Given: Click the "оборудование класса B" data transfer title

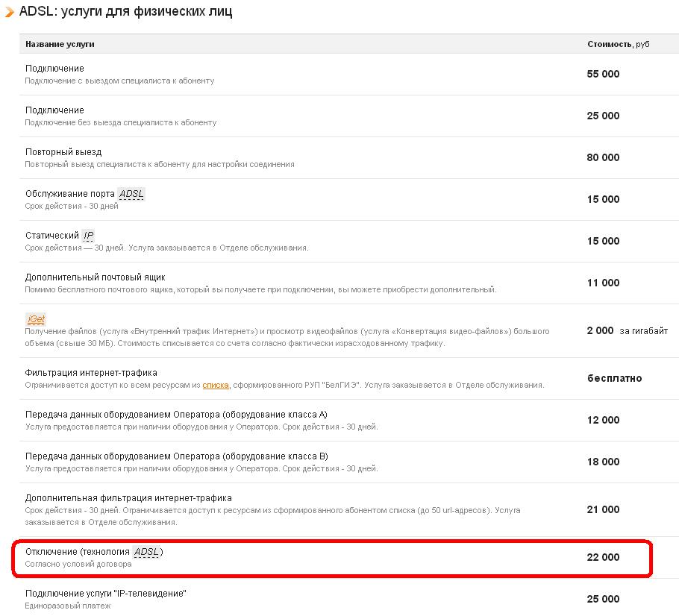Looking at the screenshot, I should tap(176, 456).
